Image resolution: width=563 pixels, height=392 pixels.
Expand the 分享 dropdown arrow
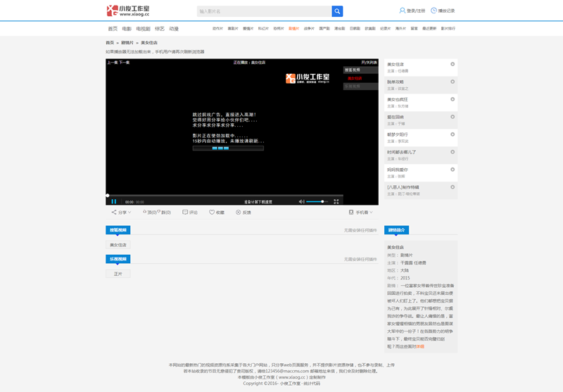pos(129,212)
